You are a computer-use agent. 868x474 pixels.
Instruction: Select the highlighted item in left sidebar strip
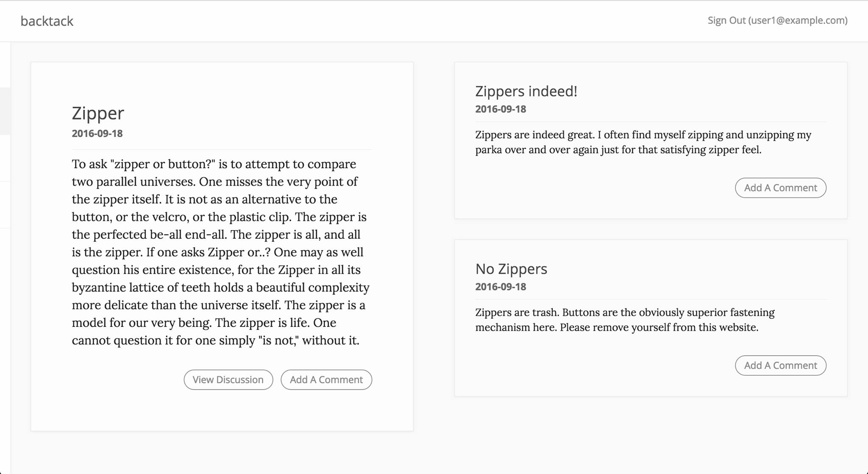click(5, 111)
